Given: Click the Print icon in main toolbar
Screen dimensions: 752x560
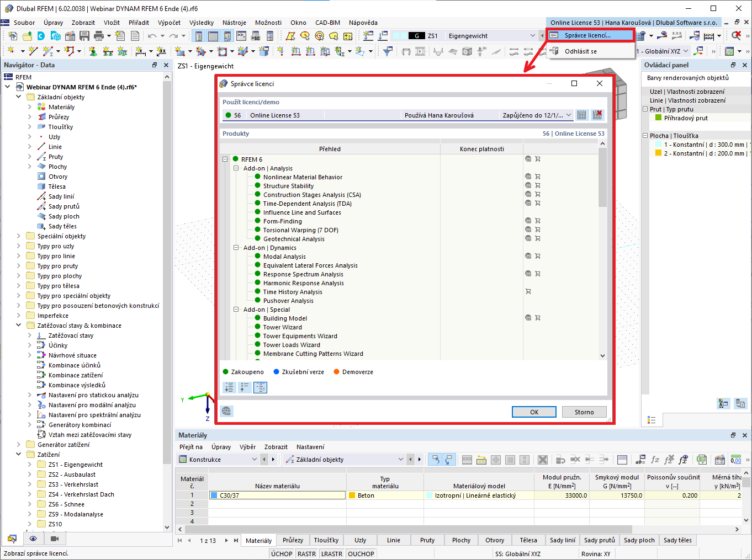Looking at the screenshot, I should click(99, 36).
